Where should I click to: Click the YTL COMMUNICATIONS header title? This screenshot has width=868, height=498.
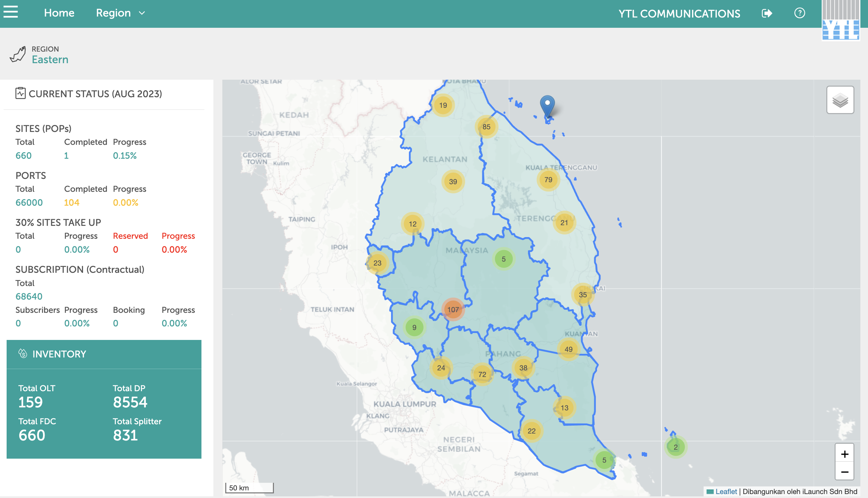click(679, 13)
